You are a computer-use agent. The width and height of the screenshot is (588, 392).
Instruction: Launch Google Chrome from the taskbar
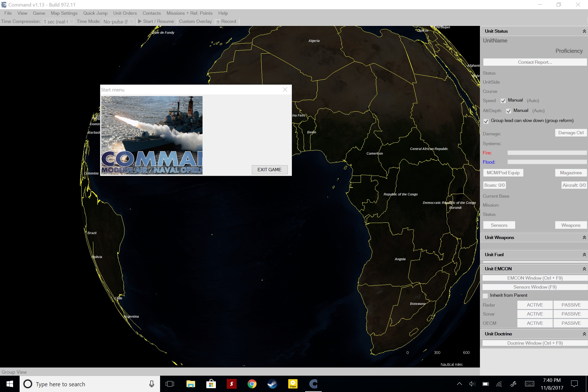252,384
